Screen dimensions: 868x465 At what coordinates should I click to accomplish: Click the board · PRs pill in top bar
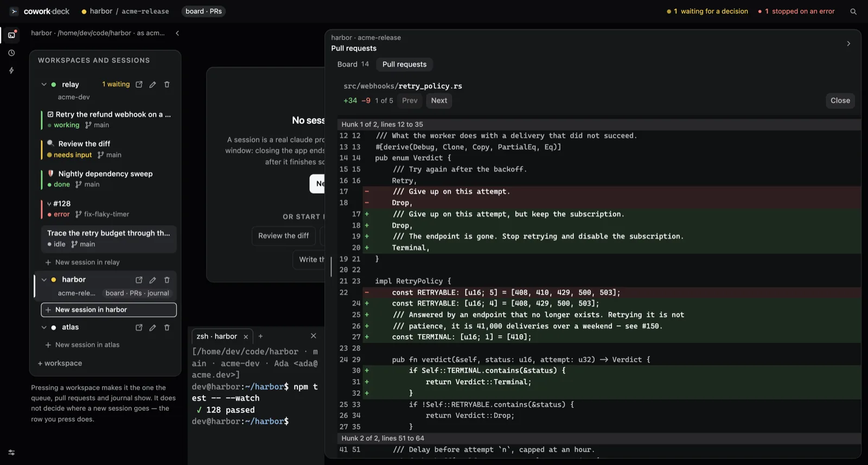tap(203, 11)
